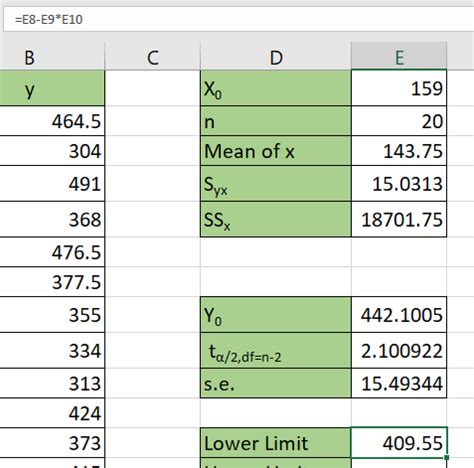This screenshot has width=474, height=468.
Task: Select cell with value 334
Action: (52, 350)
